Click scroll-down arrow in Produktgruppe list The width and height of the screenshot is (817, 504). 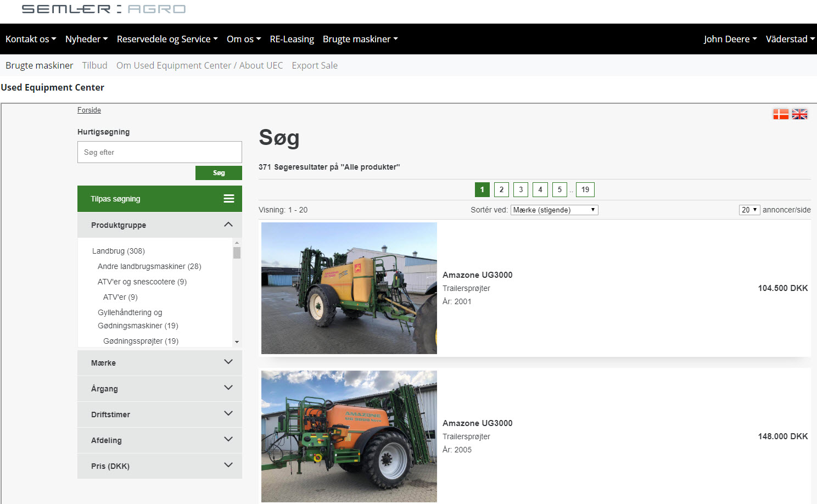click(237, 342)
